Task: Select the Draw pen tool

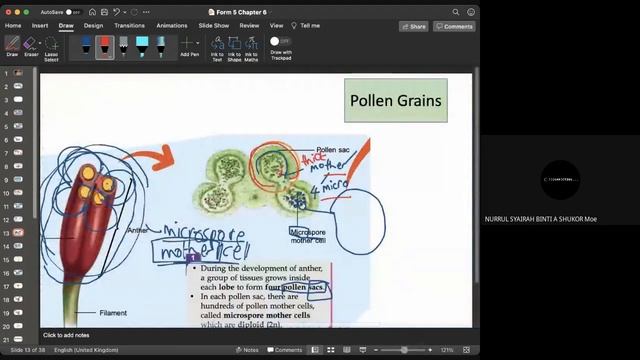Action: (x=12, y=46)
